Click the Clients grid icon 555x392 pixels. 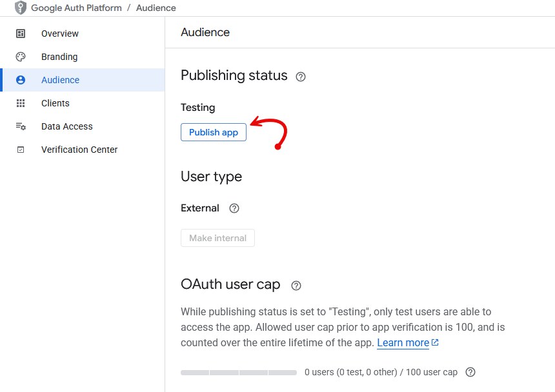tap(21, 103)
